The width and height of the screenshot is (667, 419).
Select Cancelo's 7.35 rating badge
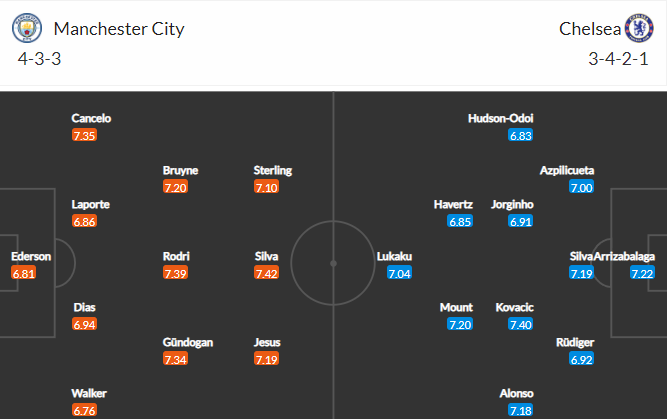tap(84, 136)
